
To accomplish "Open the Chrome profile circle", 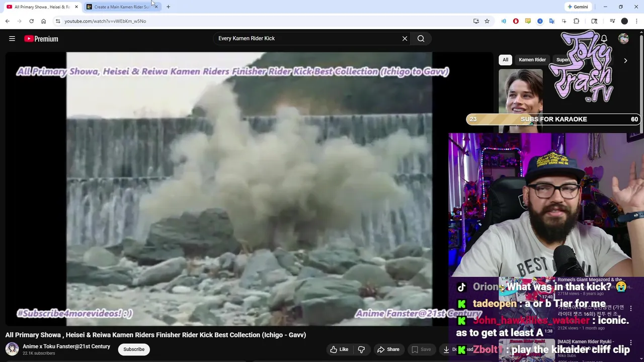I will pos(624,21).
